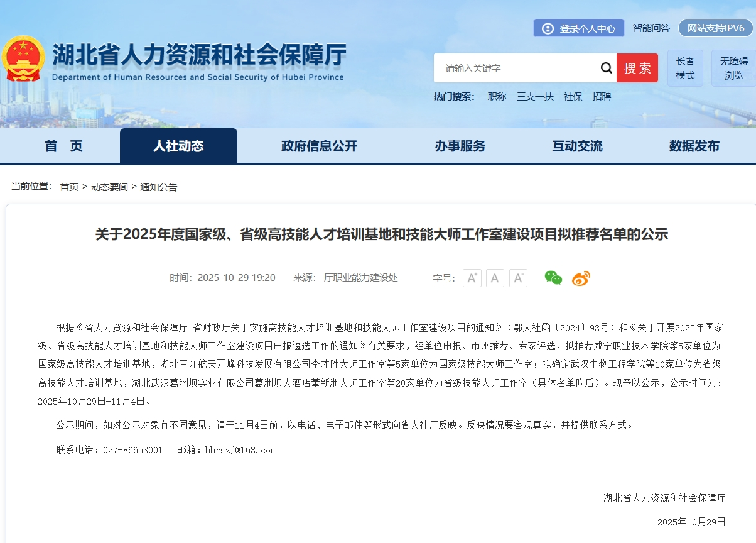Click the 智能问答 link

(x=651, y=28)
